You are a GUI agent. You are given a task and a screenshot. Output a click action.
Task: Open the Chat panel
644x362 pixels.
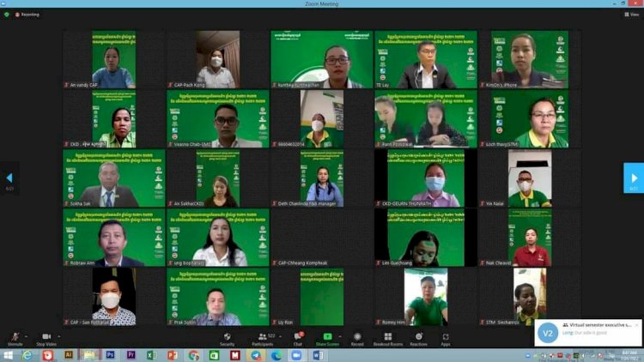(x=298, y=339)
